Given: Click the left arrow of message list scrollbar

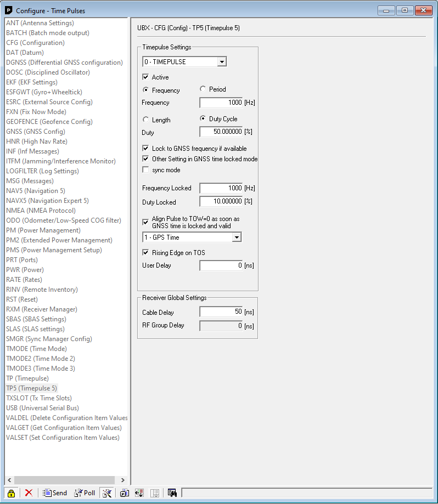Looking at the screenshot, I should pyautogui.click(x=9, y=480).
